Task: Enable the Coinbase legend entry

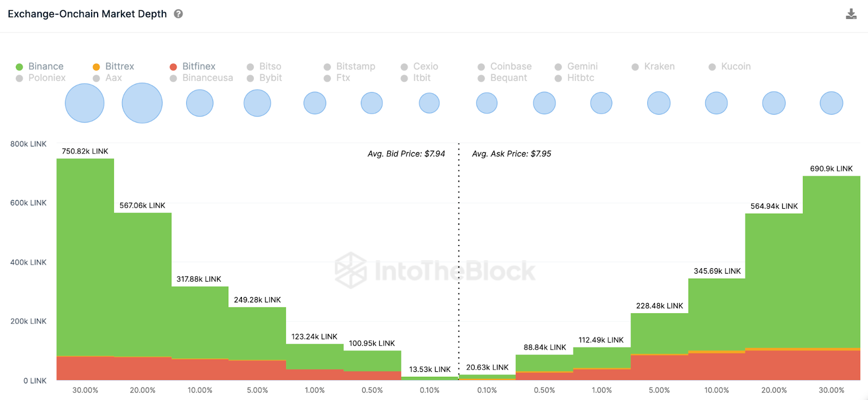Action: pos(505,67)
